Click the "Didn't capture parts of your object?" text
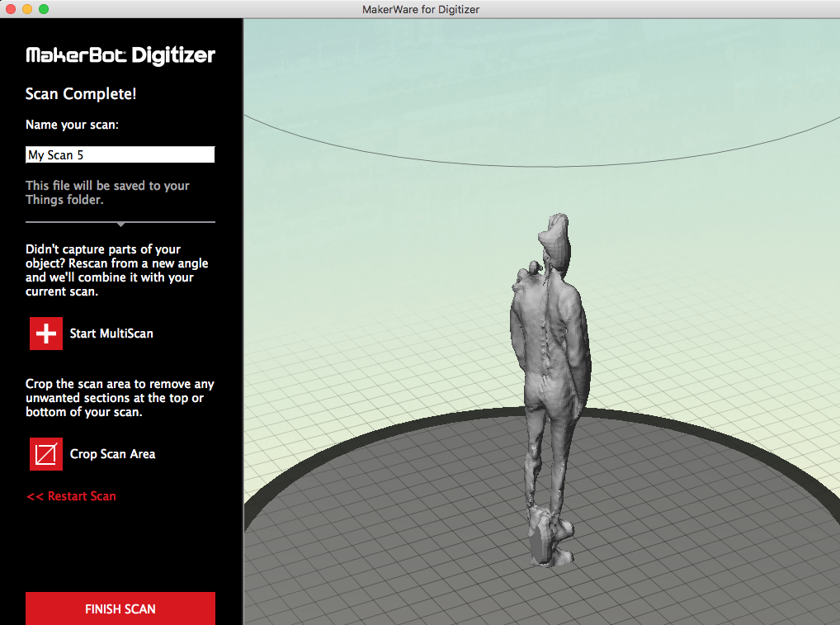The height and width of the screenshot is (625, 840). [x=117, y=270]
